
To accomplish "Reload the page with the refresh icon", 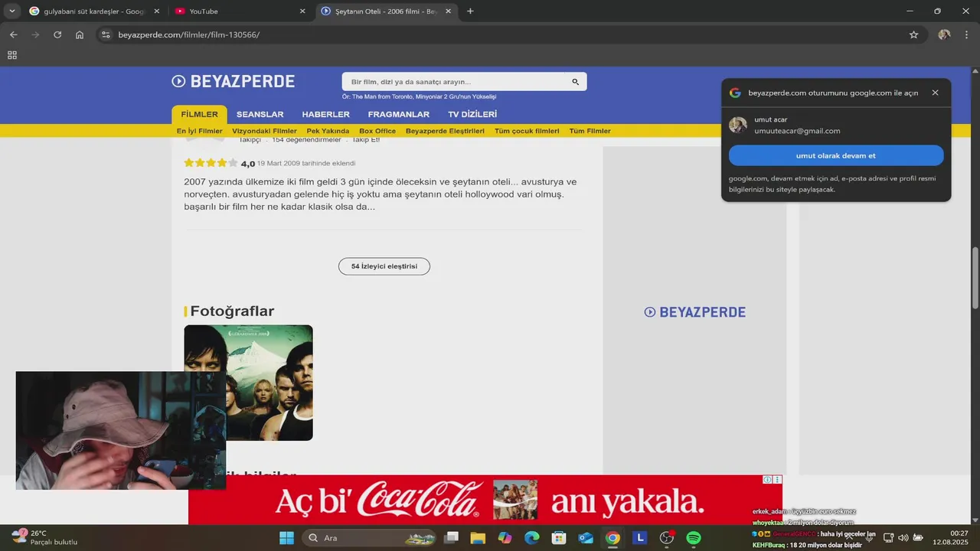I will 57,34.
